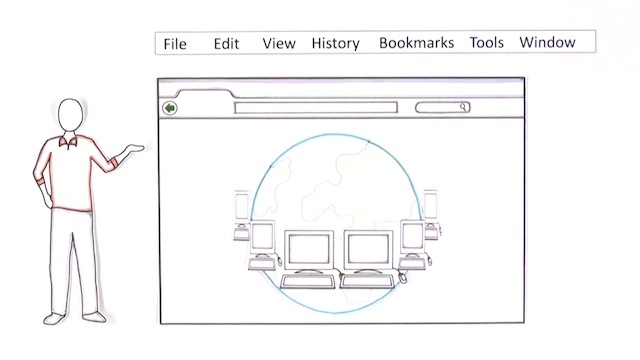This screenshot has width=640, height=360.
Task: Click the magnifying glass search icon
Action: [x=464, y=107]
